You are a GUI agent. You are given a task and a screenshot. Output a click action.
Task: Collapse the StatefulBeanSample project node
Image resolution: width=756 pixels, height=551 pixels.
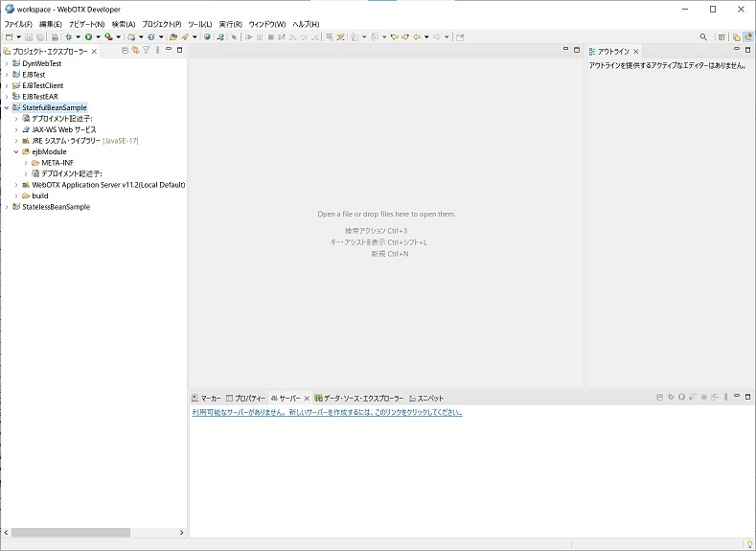click(6, 107)
